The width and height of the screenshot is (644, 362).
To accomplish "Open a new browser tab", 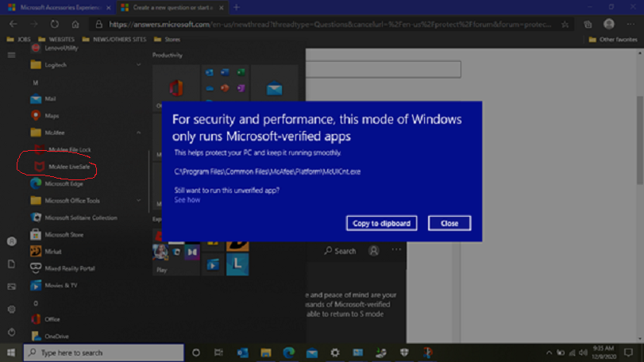I will point(237,7).
